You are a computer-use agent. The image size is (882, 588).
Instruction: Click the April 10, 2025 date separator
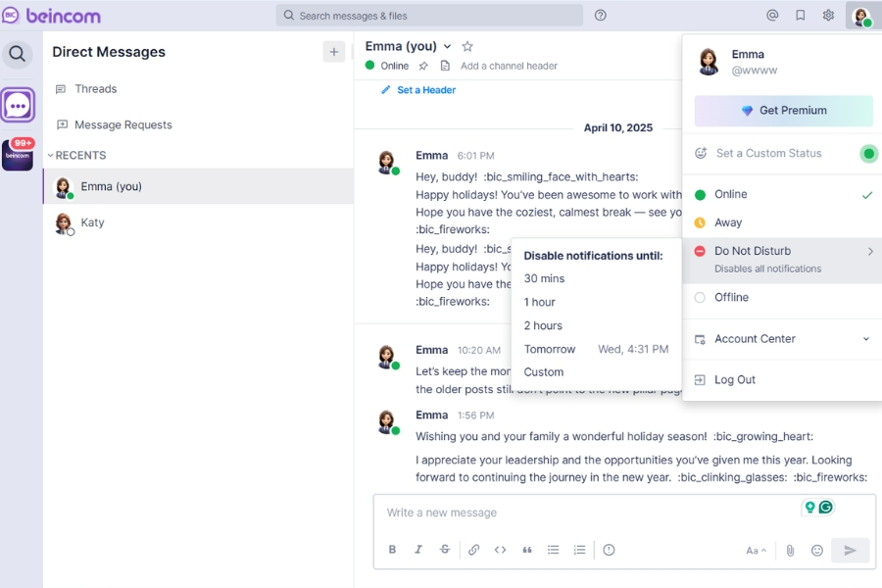[618, 127]
